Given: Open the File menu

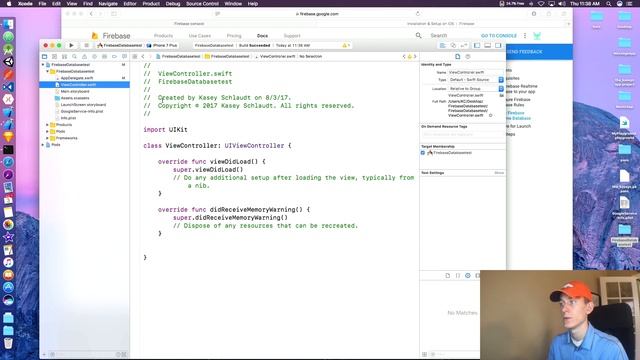Looking at the screenshot, I should click(42, 4).
